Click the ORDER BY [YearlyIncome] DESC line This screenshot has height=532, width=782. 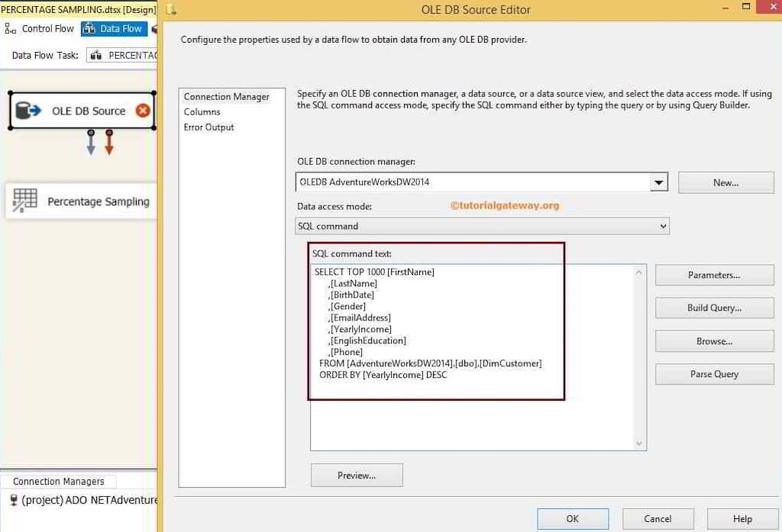pos(383,376)
